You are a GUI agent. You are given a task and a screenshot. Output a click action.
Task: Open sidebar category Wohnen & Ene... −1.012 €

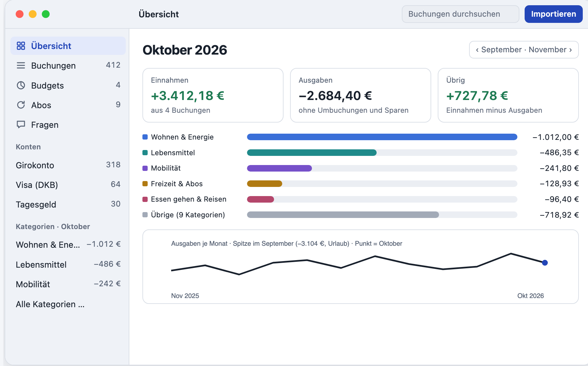tap(68, 244)
